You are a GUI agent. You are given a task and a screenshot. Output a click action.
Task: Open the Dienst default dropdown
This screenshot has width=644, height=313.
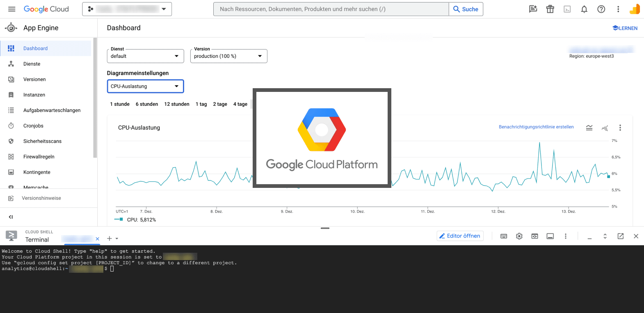pyautogui.click(x=145, y=56)
